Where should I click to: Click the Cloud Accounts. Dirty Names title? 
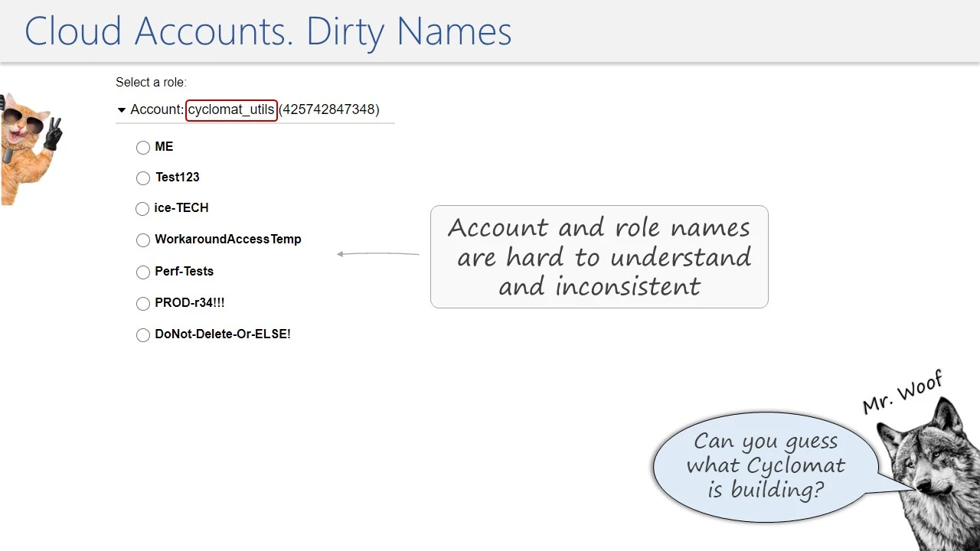(268, 32)
